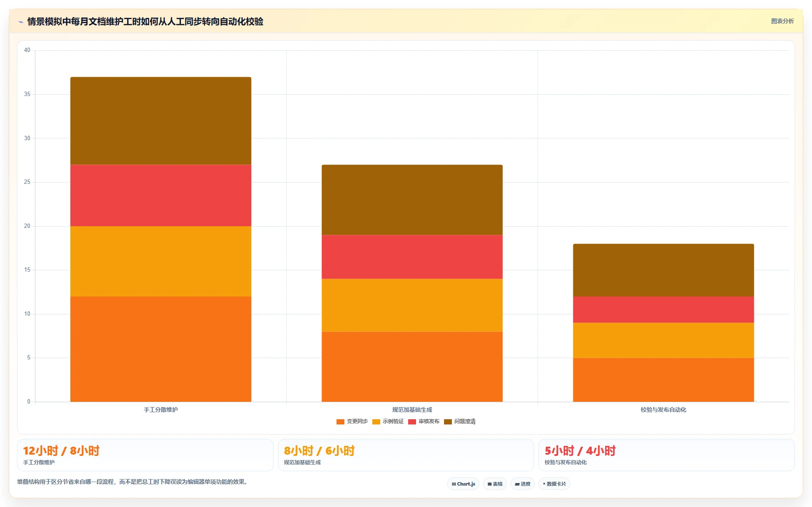
Task: Click 校验与发布自动化 caption under the 5小时 card
Action: point(566,462)
